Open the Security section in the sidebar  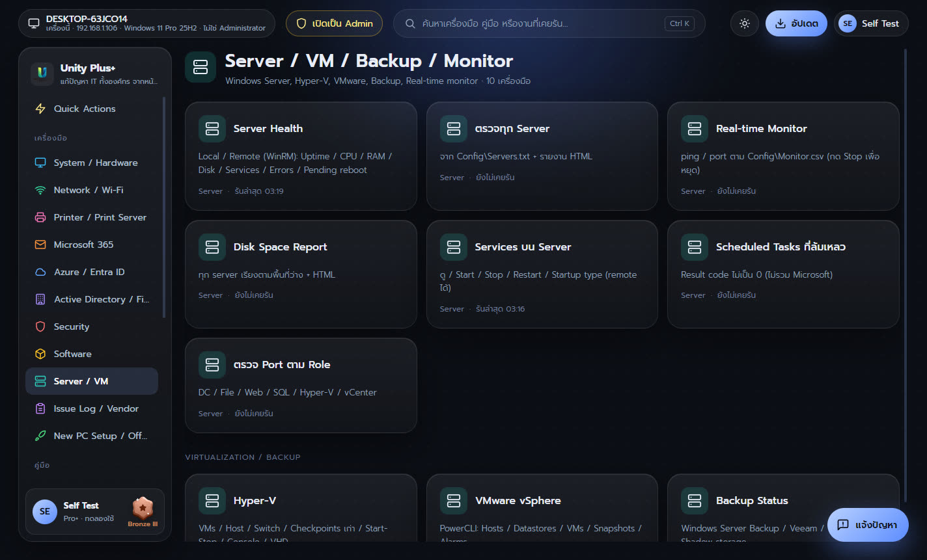(92, 327)
